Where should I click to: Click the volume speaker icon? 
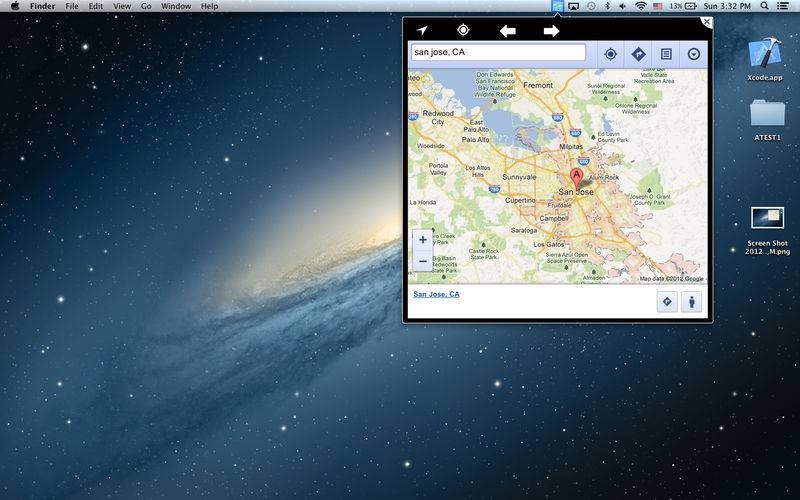click(x=622, y=6)
